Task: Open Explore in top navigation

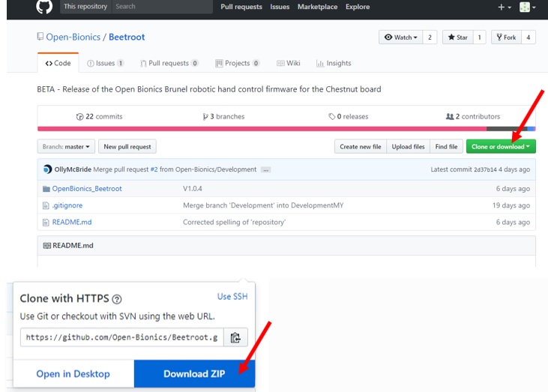Action: [358, 7]
